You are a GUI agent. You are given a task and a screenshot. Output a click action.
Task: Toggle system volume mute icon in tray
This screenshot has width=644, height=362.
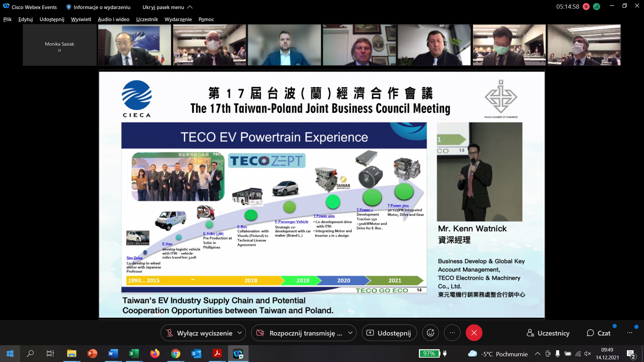587,354
